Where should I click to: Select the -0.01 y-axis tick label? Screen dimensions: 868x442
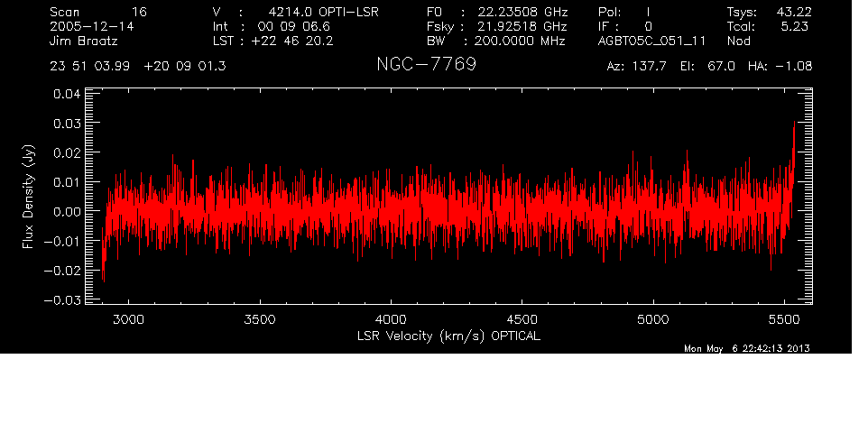coord(61,241)
